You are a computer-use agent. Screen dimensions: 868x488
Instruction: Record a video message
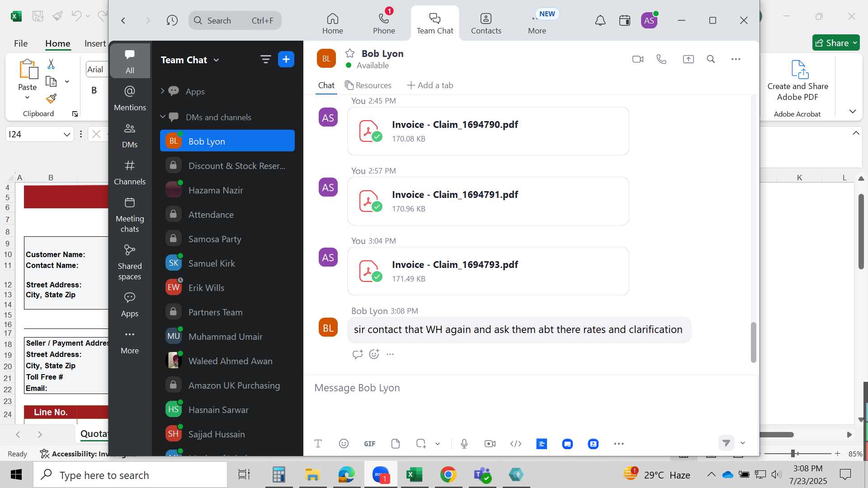point(490,444)
